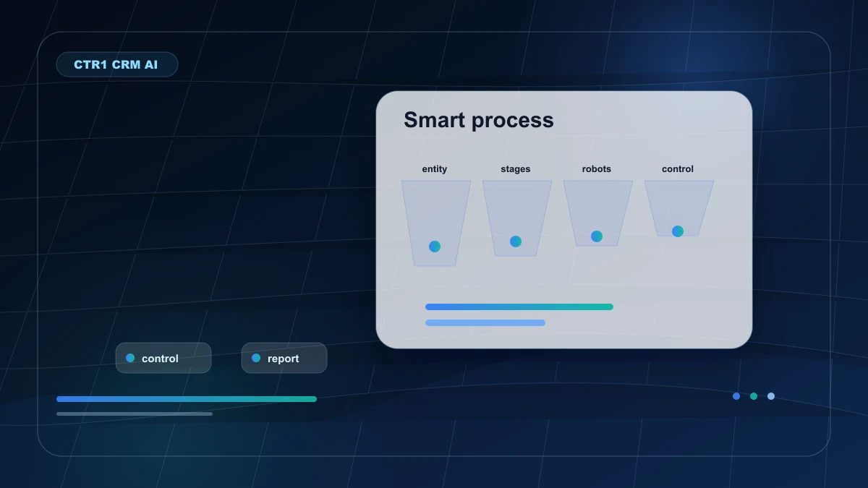This screenshot has width=868, height=488.
Task: Click the blue pagination dot
Action: tap(736, 396)
